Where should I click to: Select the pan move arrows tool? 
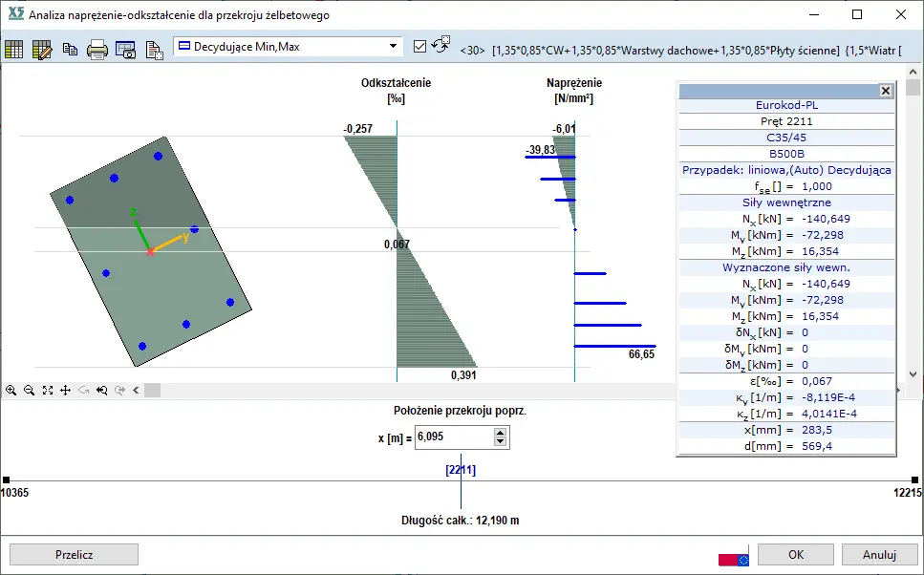pyautogui.click(x=66, y=390)
